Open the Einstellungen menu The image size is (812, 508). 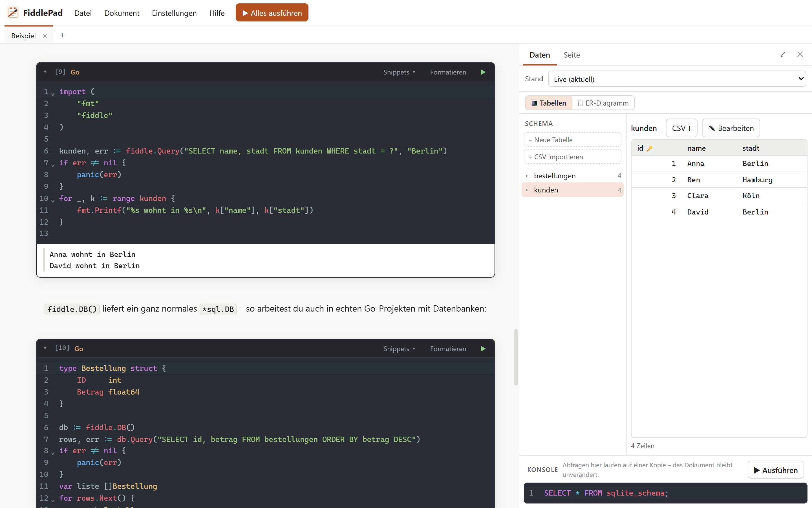[x=174, y=13]
